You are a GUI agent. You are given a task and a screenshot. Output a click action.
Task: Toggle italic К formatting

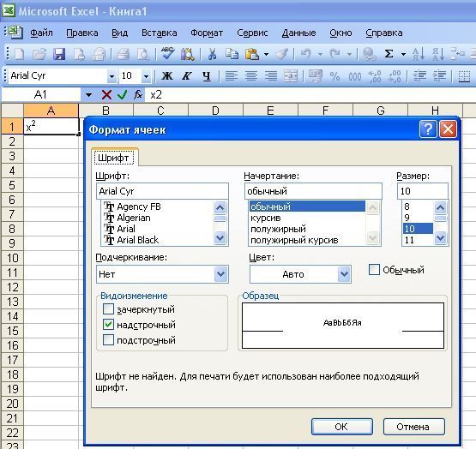[x=187, y=76]
